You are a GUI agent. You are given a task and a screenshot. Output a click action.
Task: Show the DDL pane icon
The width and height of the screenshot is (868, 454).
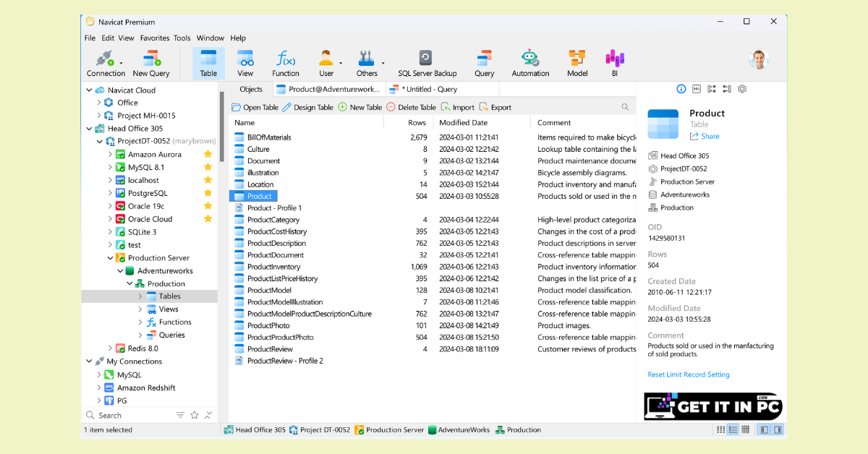tap(697, 89)
